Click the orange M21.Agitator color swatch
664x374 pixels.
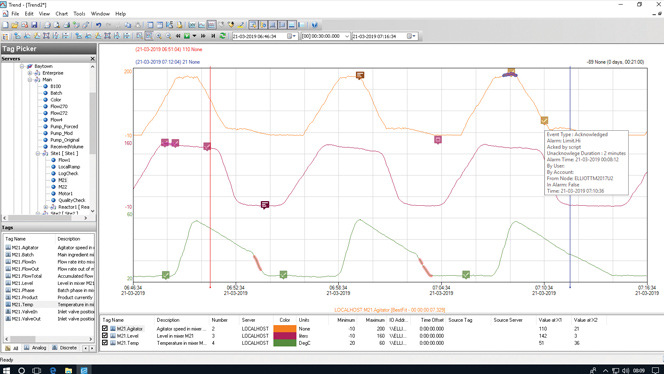(285, 329)
